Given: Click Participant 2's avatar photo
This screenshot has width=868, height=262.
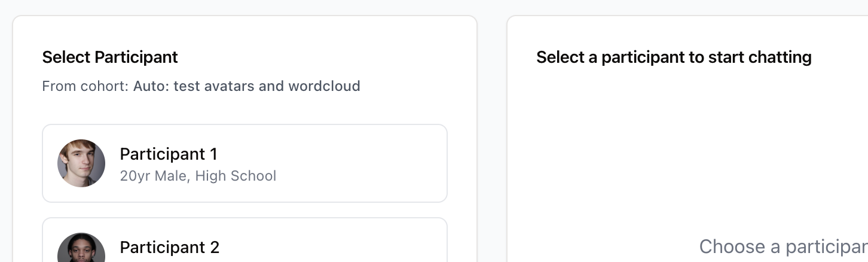Looking at the screenshot, I should 81,248.
